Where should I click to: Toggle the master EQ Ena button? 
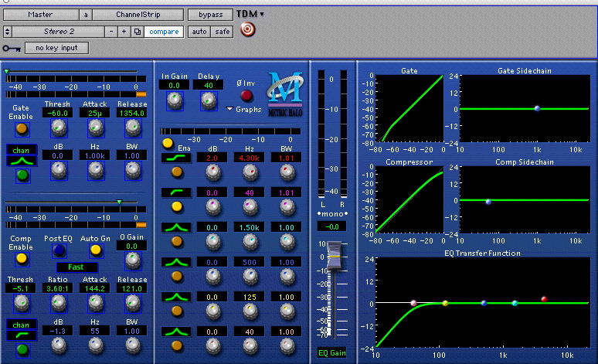[168, 144]
